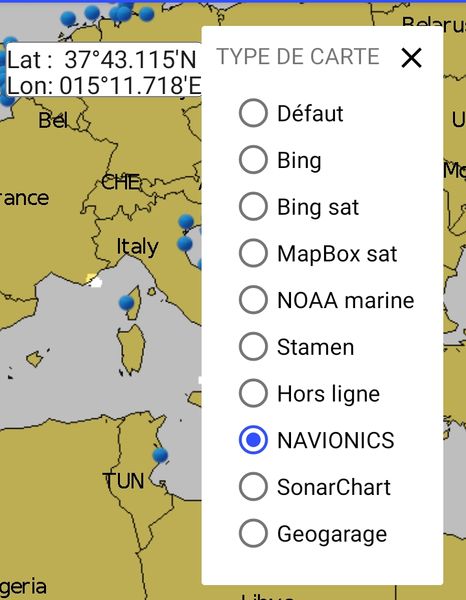This screenshot has width=466, height=600.
Task: Tap the blue marker on Corsica
Action: pyautogui.click(x=126, y=302)
